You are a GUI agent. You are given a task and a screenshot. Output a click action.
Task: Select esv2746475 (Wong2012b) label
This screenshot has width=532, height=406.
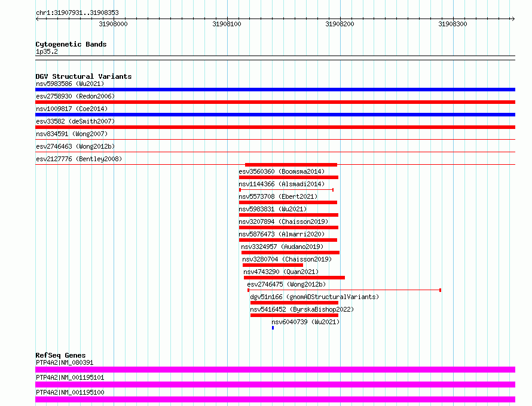coord(286,284)
